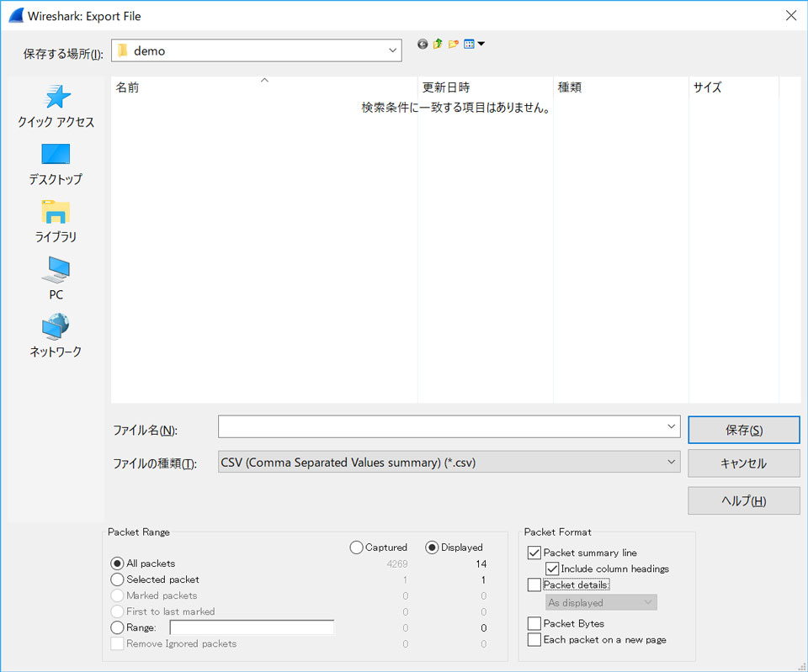
Task: Click the '14' displayed packet count
Action: [x=481, y=564]
